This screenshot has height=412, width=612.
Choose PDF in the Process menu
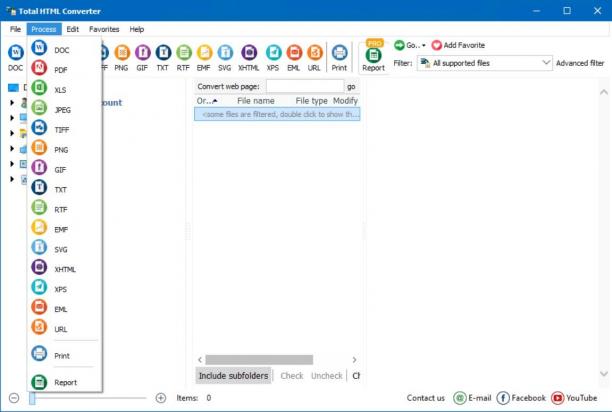64,69
